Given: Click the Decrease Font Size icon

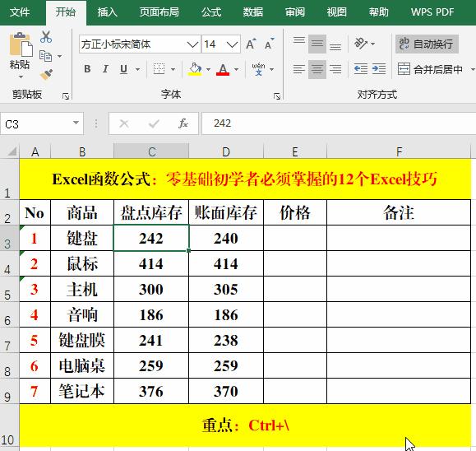Looking at the screenshot, I should click(270, 44).
